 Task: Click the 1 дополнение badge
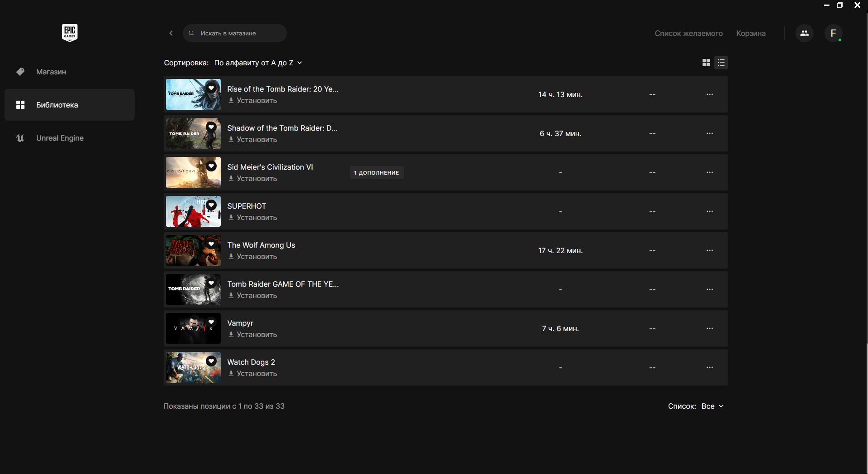click(x=377, y=172)
